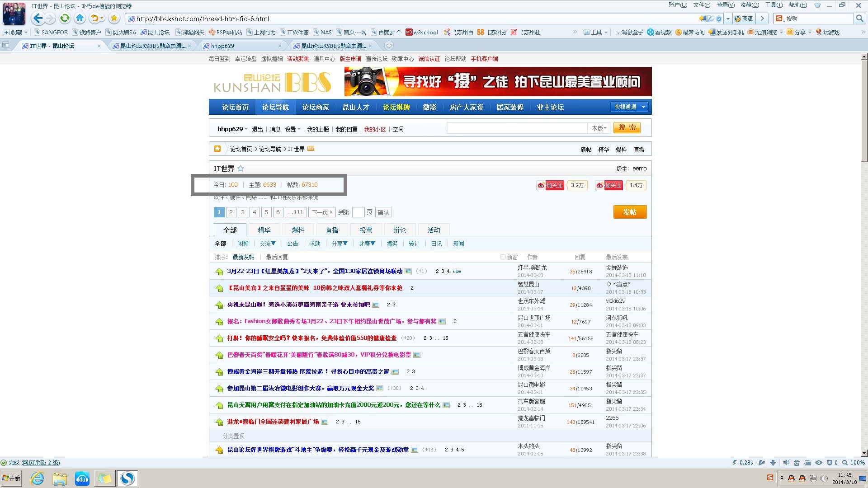Click the 发送到手机 toolbar item

tap(726, 32)
